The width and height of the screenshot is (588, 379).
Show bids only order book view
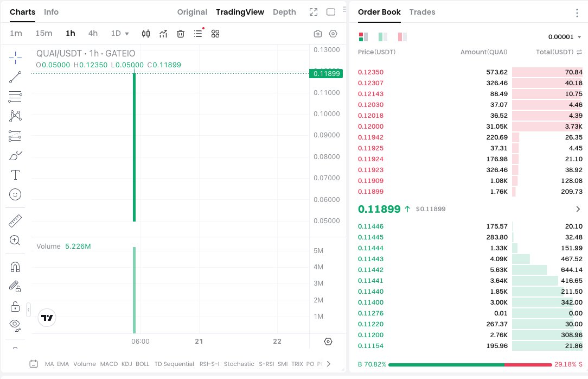click(x=383, y=37)
